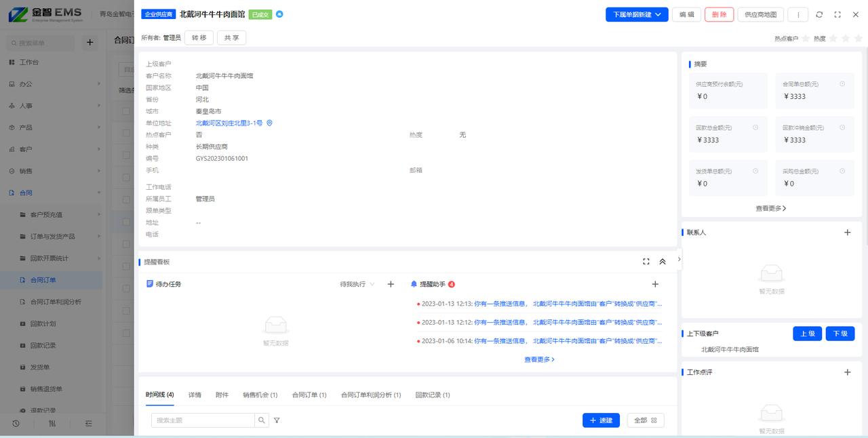The image size is (868, 438).
Task: Click the blue 上级 button
Action: [x=808, y=334]
